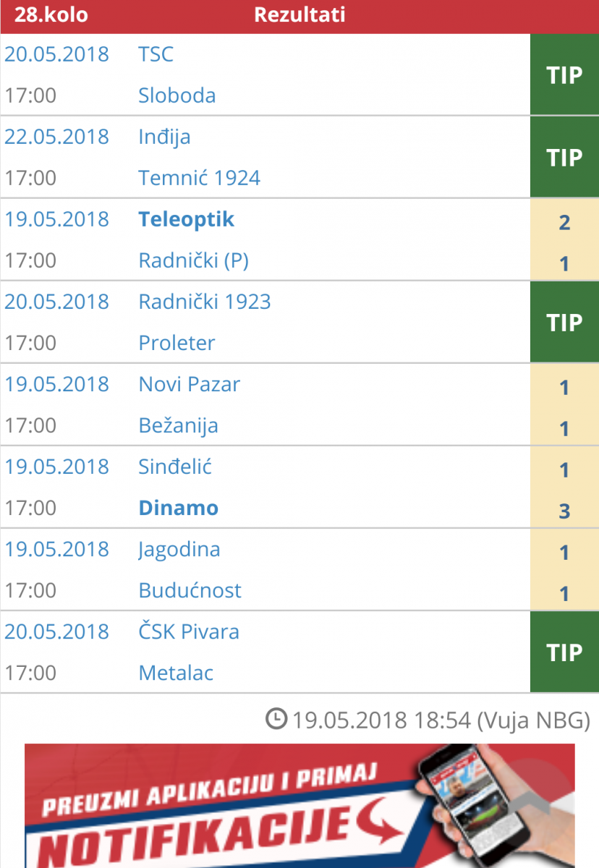Viewport: 599px width, 868px height.
Task: Open the Teleoptik team link
Action: point(187,219)
